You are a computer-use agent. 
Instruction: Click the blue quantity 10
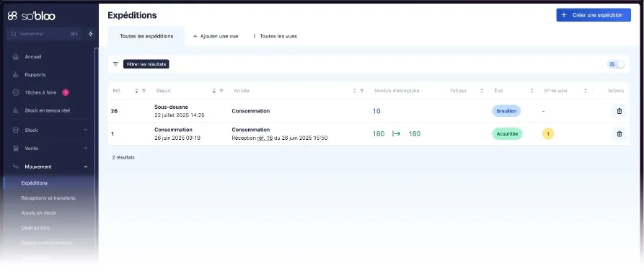pyautogui.click(x=376, y=111)
